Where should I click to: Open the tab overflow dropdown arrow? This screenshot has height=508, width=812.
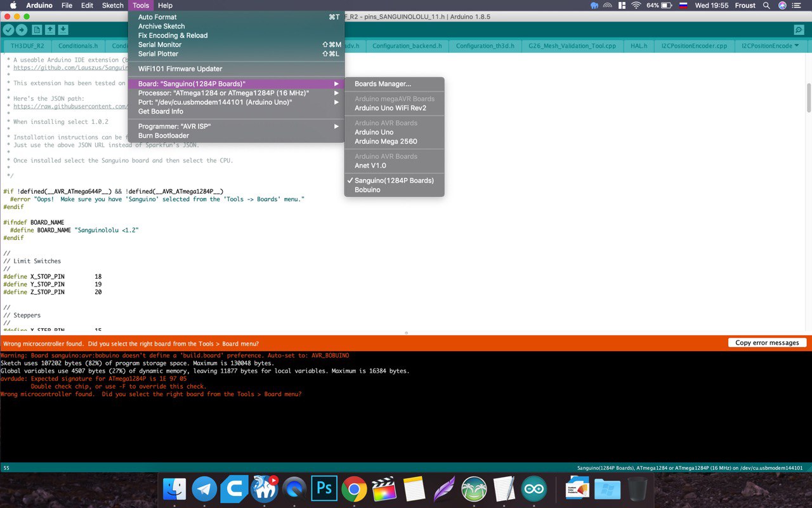click(x=797, y=46)
